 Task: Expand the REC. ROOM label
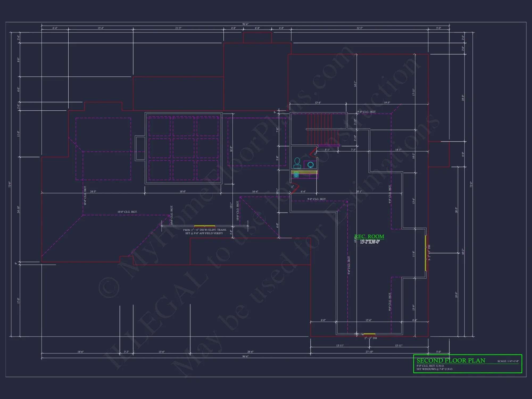pyautogui.click(x=369, y=236)
